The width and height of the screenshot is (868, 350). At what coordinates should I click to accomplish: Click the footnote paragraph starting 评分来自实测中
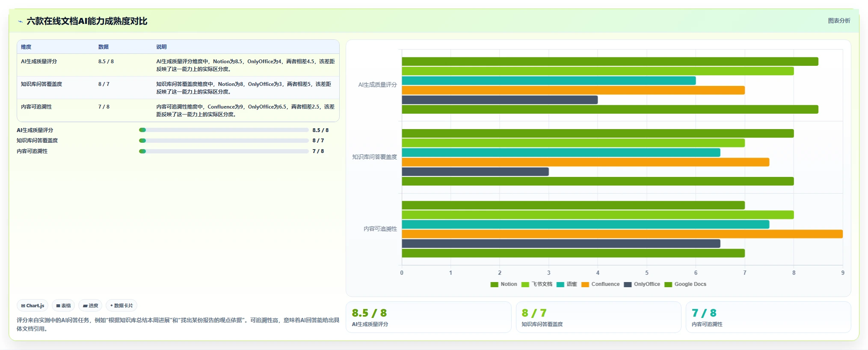tap(178, 324)
